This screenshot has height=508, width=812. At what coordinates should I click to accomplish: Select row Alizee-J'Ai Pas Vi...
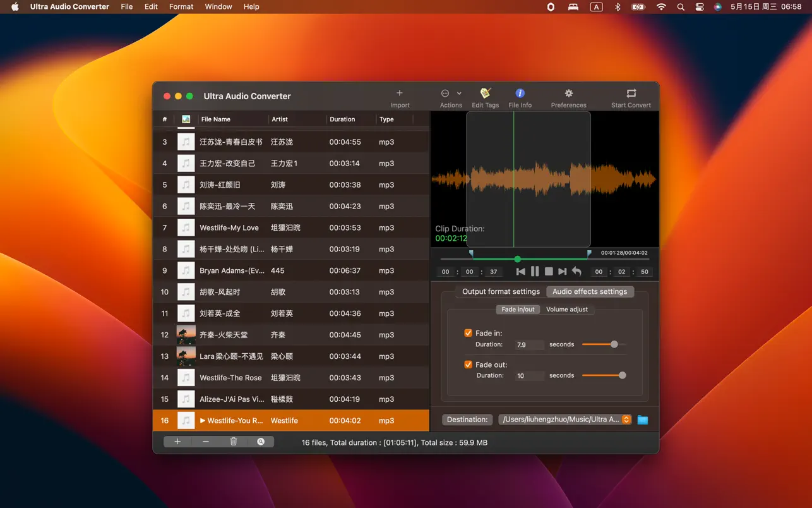point(291,399)
